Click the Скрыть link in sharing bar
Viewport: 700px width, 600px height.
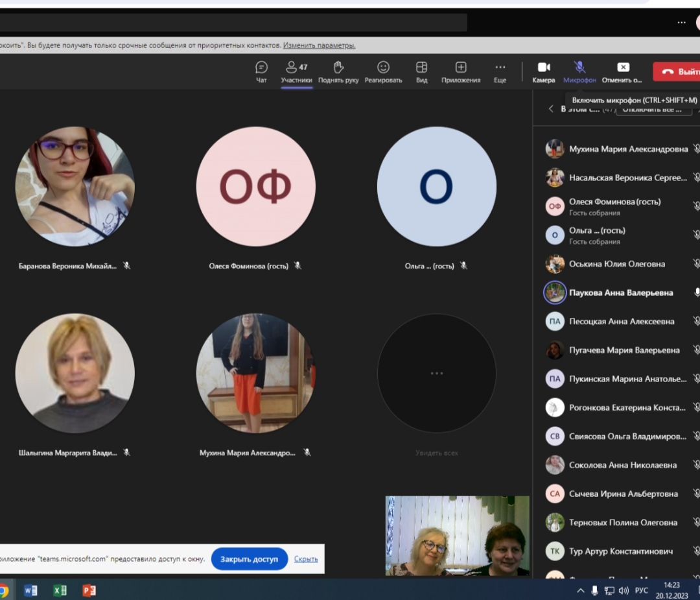(x=306, y=558)
